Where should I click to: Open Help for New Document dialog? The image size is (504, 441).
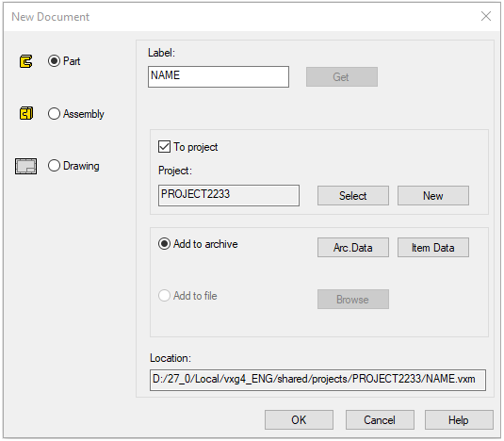pyautogui.click(x=459, y=419)
